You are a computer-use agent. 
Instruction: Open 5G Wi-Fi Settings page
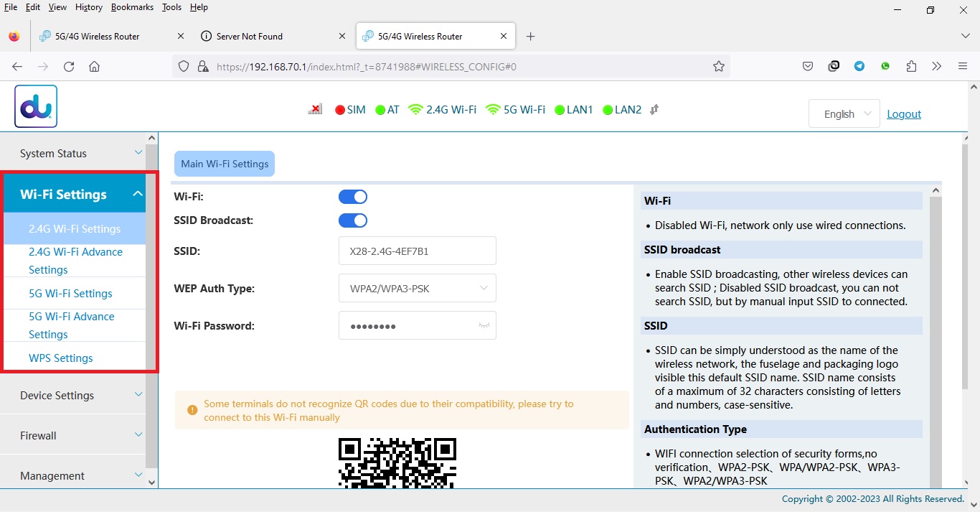(x=70, y=294)
